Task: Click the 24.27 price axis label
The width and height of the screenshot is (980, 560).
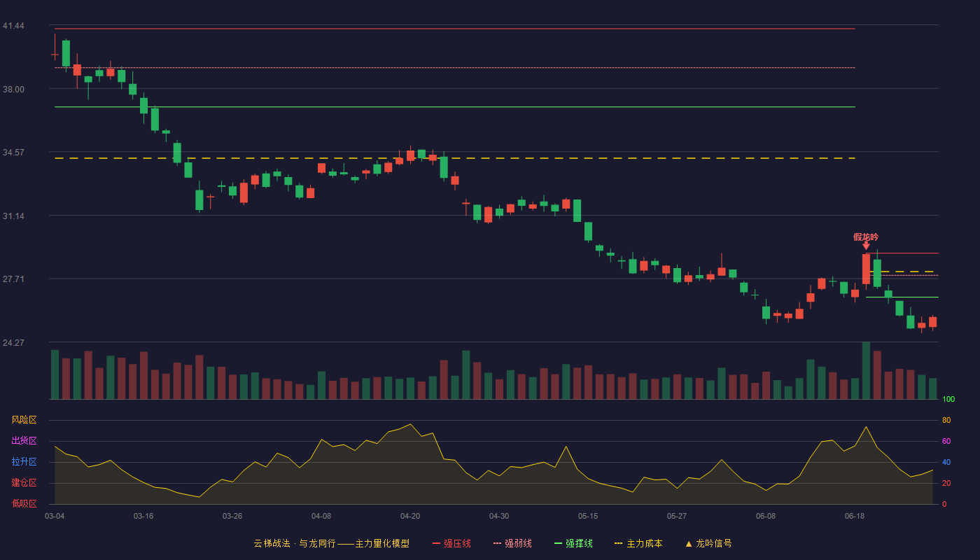Action: tap(13, 343)
